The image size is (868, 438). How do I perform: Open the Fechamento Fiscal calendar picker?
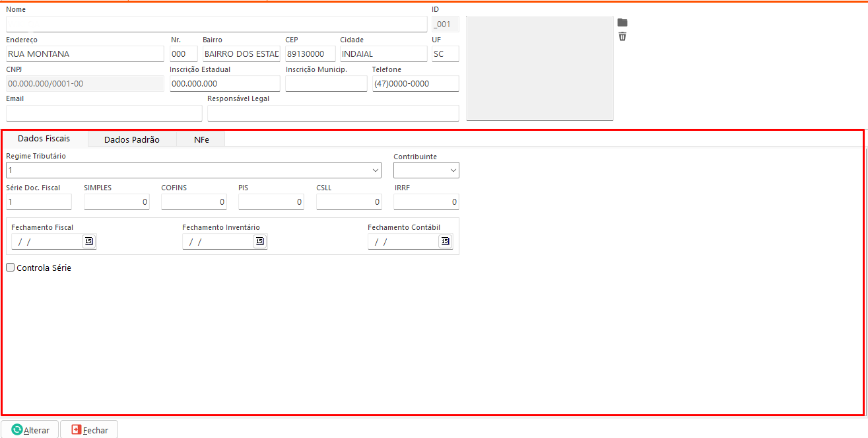[x=88, y=241]
